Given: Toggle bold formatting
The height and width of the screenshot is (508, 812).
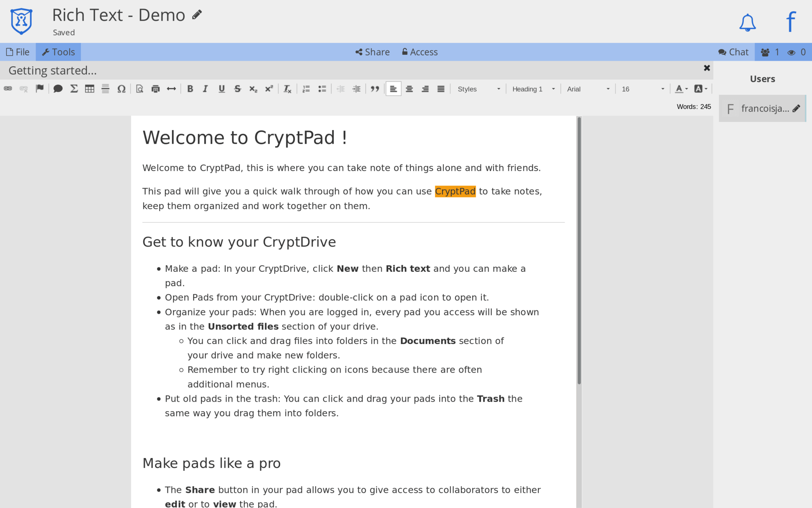Looking at the screenshot, I should 190,89.
